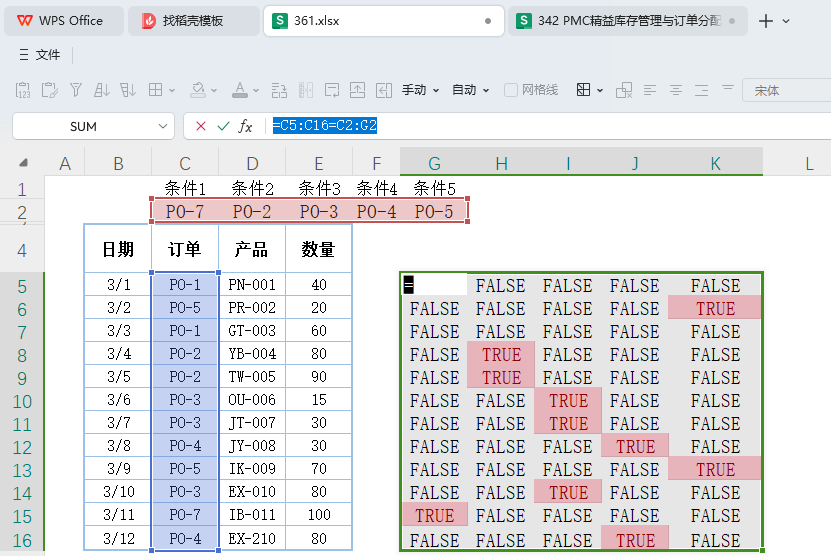
Task: Click the PN-001 product cell
Action: (x=252, y=285)
